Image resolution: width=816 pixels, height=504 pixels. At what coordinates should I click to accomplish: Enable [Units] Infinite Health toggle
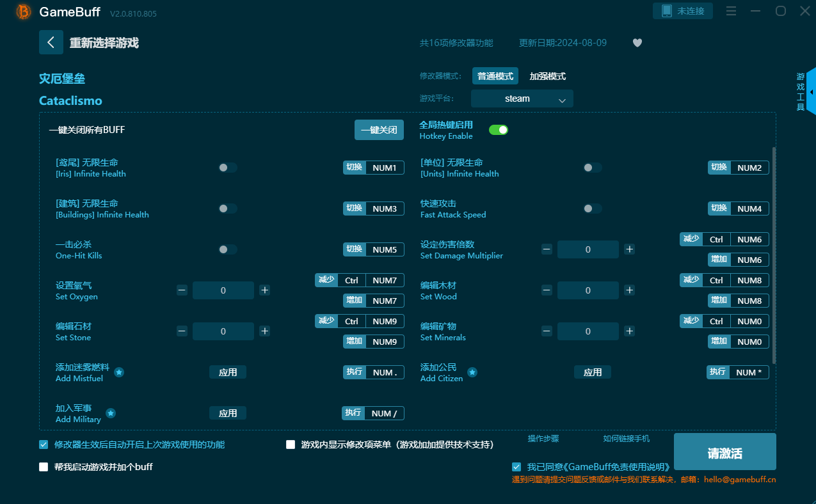(x=593, y=168)
